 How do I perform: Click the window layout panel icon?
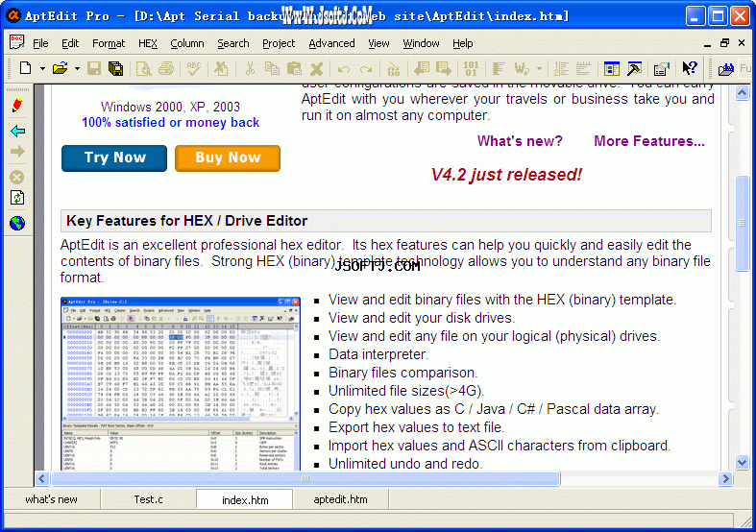point(611,68)
